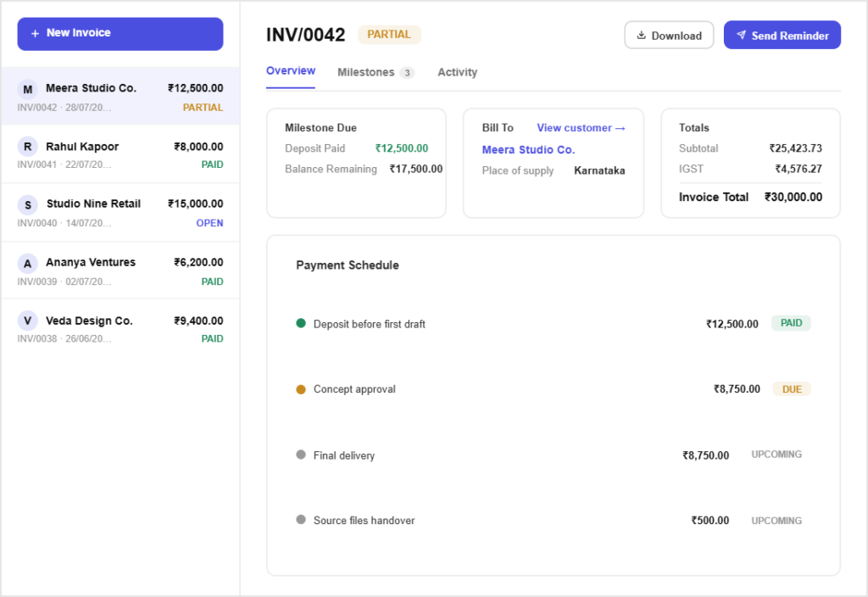Click UPCOMING label for Source files handover

point(776,521)
